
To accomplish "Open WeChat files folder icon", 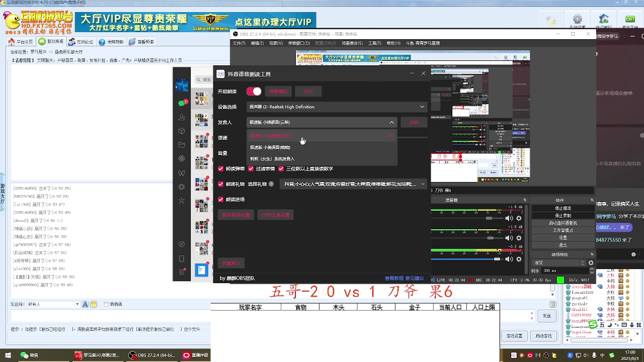I will pos(182,145).
